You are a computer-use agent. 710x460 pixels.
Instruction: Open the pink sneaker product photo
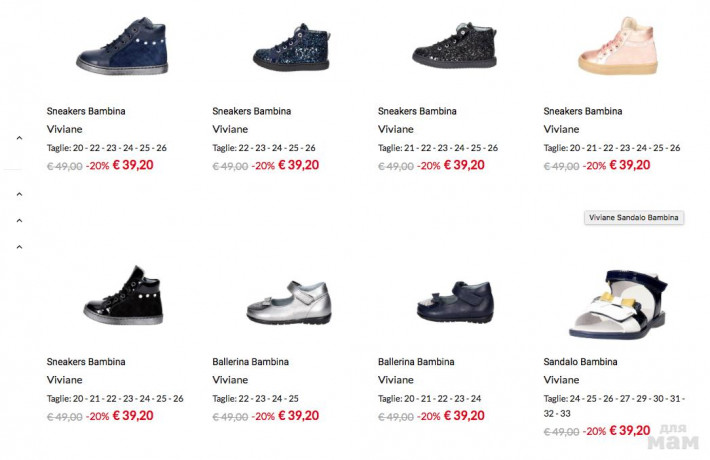tap(619, 47)
